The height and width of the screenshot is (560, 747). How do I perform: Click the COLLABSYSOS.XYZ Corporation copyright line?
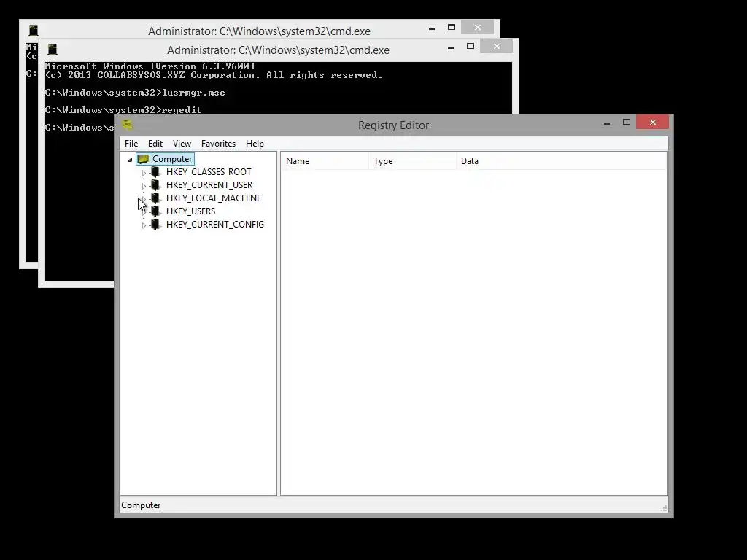click(x=214, y=75)
